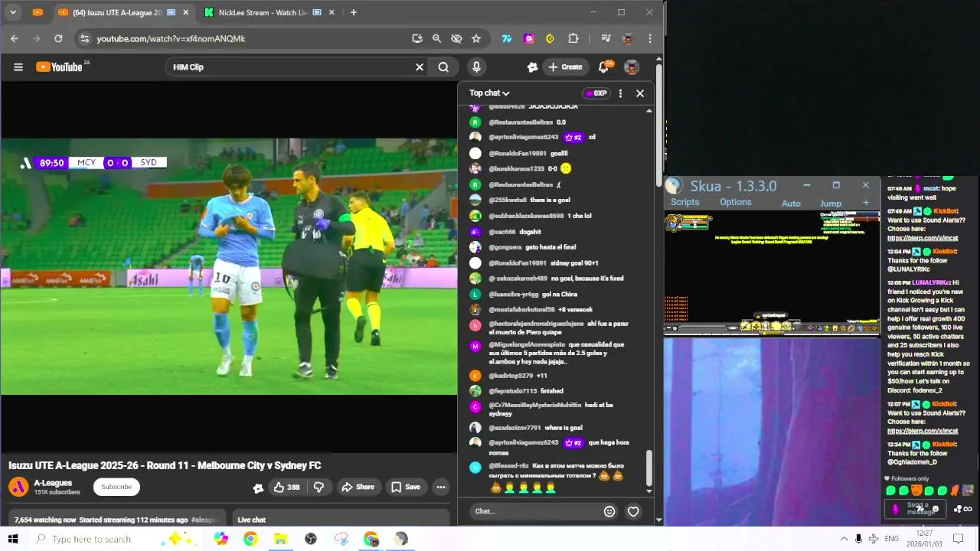980x551 pixels.
Task: Close the live chat panel
Action: pos(640,93)
